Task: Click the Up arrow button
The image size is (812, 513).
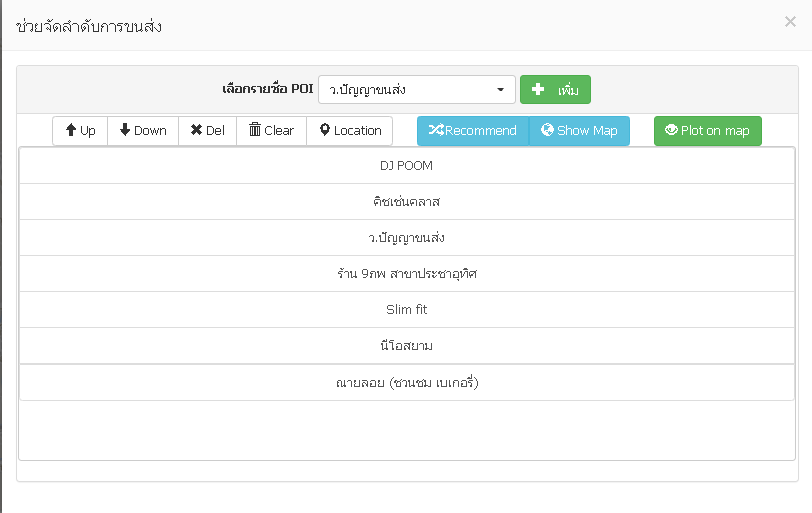Action: point(80,130)
